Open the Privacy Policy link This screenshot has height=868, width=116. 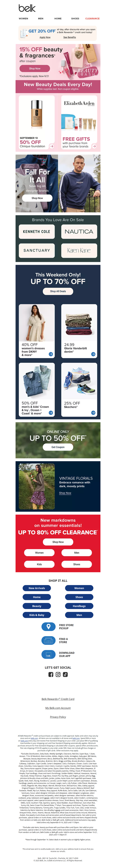coord(58,717)
